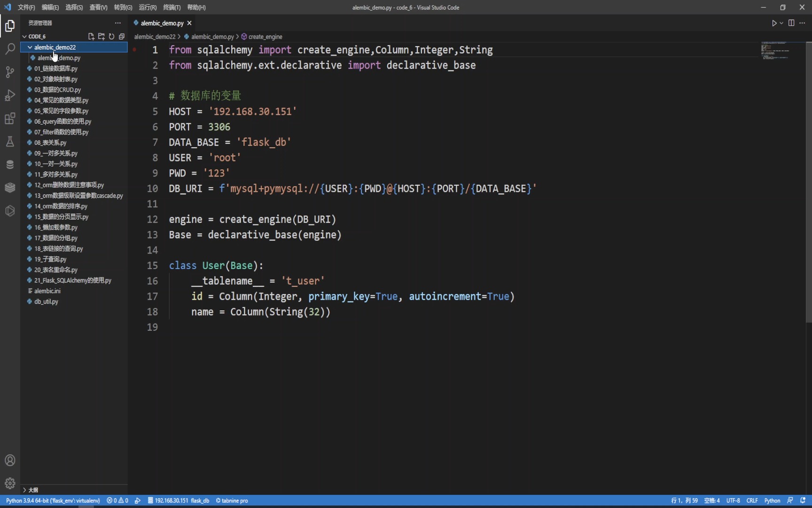Image resolution: width=812 pixels, height=508 pixels.
Task: Open the Extensions view
Action: (x=10, y=118)
